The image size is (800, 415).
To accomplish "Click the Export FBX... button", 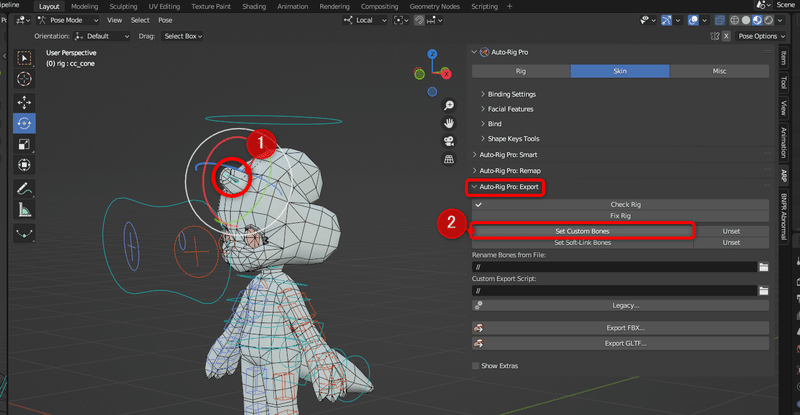I will [x=620, y=328].
